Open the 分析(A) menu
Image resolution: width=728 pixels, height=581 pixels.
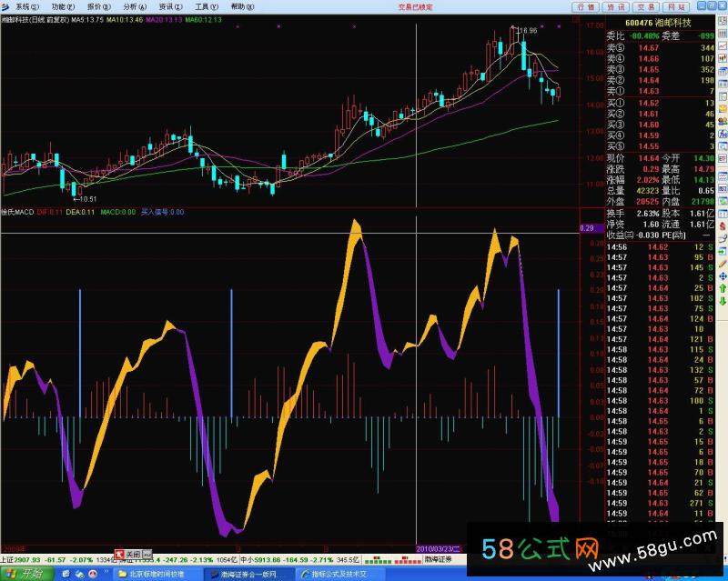(x=135, y=7)
